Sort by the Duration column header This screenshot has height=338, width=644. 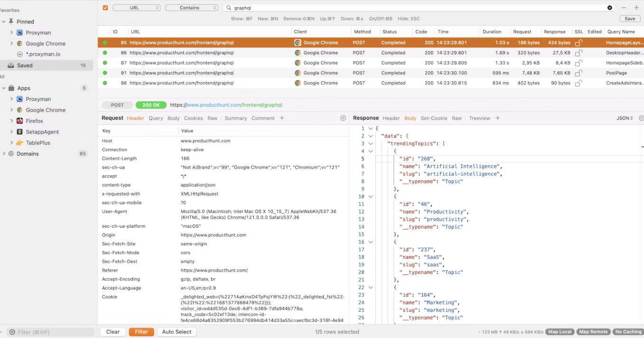[492, 32]
